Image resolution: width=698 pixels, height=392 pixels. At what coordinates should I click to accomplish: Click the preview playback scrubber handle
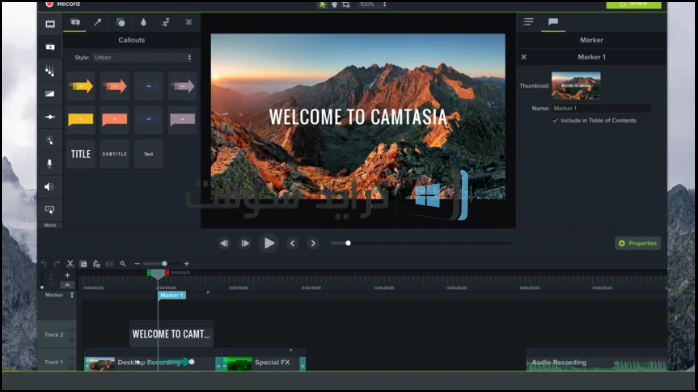point(348,243)
